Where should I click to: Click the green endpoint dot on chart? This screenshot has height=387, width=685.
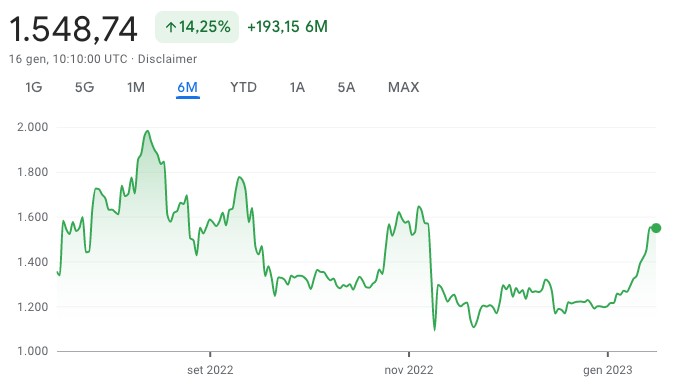coord(656,228)
